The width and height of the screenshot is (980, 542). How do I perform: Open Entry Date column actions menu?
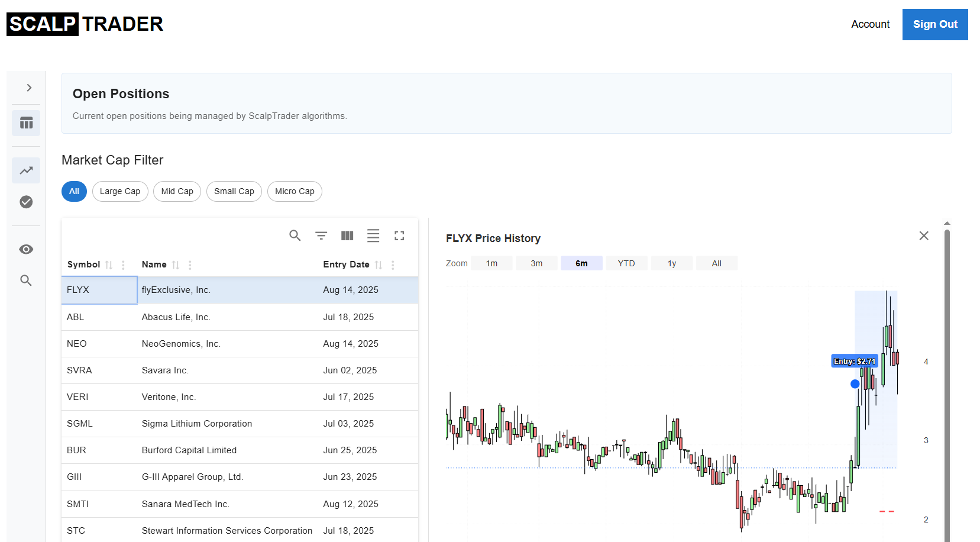click(393, 265)
